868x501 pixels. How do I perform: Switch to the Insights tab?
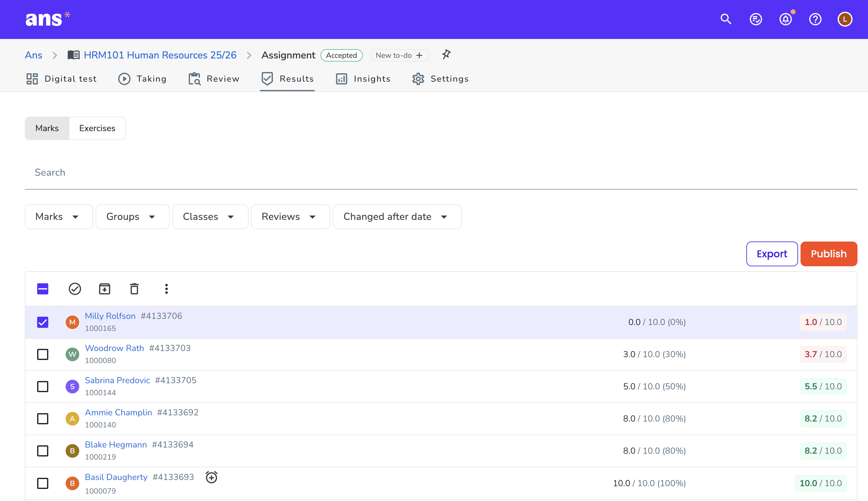coord(363,79)
